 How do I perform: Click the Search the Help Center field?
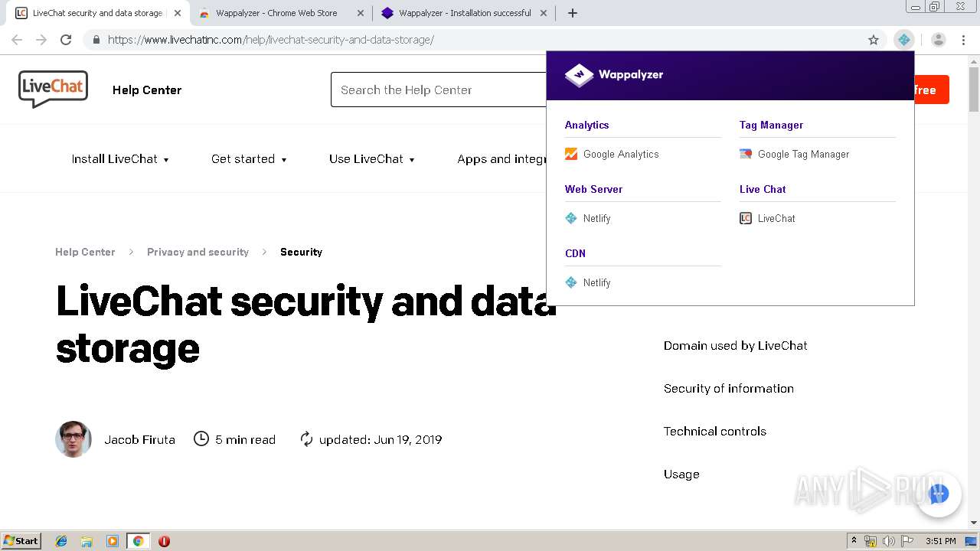tap(439, 90)
